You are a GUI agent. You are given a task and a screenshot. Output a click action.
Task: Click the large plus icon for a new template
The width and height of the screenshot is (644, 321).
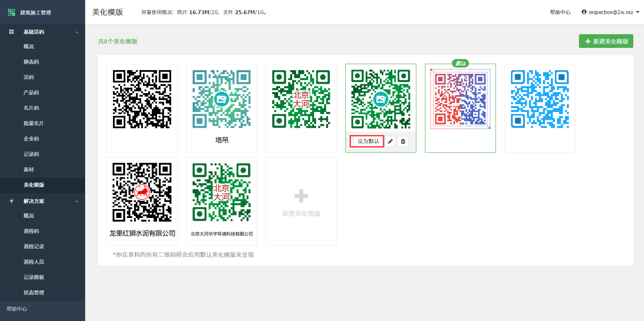pos(301,196)
